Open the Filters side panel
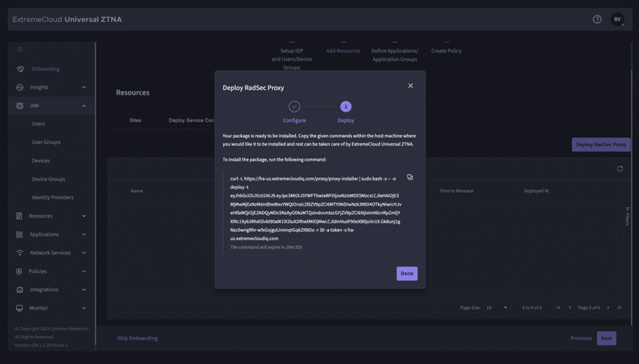 tap(627, 216)
